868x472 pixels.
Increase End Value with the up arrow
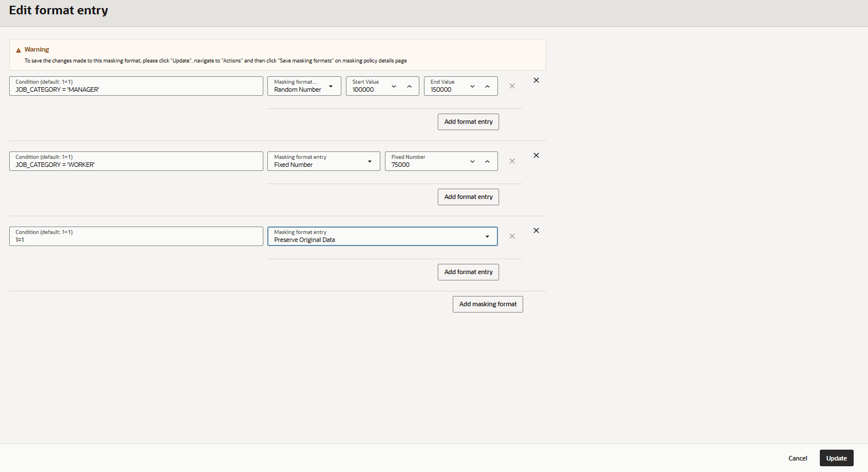pos(488,85)
